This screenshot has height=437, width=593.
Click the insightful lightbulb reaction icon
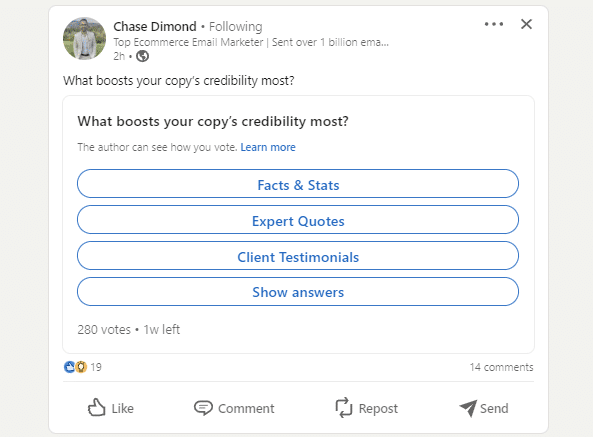pos(81,367)
